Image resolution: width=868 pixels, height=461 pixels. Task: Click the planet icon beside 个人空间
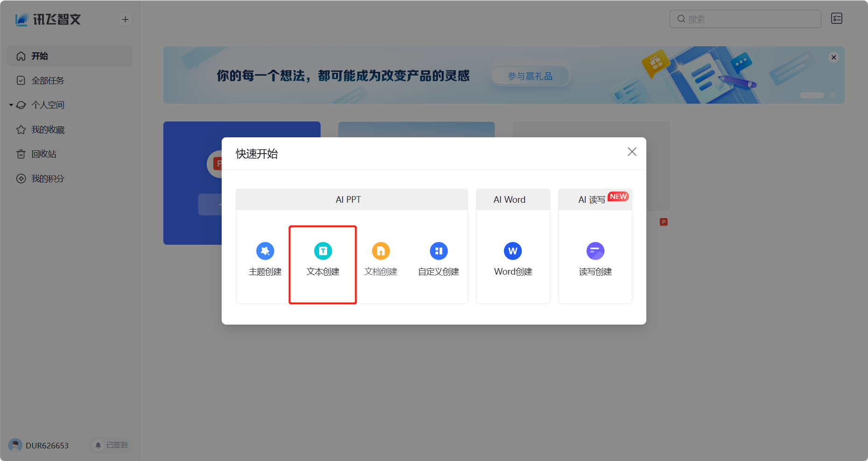pyautogui.click(x=21, y=105)
